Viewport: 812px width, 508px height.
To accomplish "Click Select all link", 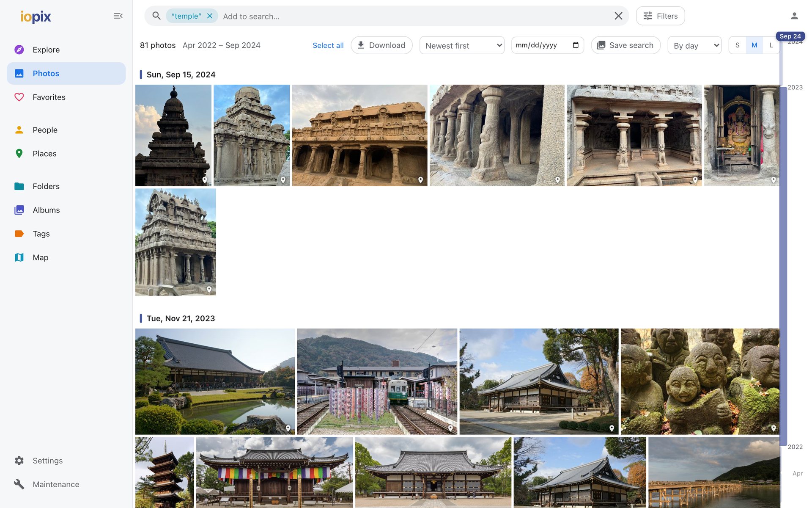I will pyautogui.click(x=328, y=45).
